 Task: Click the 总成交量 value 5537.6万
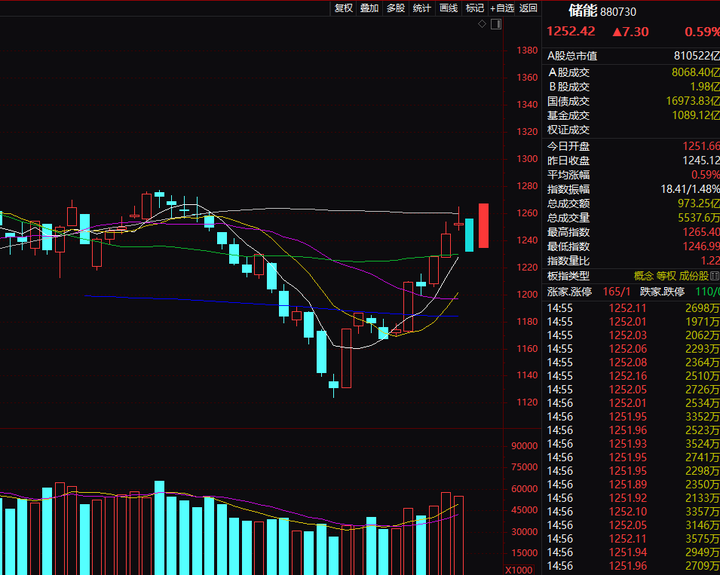pos(698,218)
